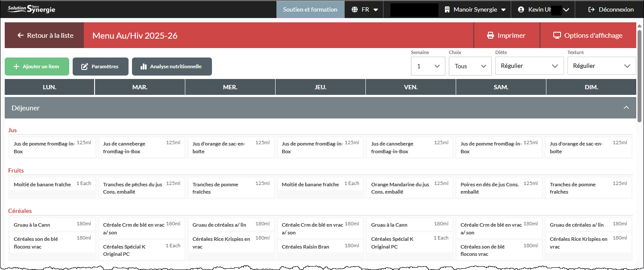The width and height of the screenshot is (644, 270).
Task: Click the Solution Synergie logo
Action: coord(31,9)
